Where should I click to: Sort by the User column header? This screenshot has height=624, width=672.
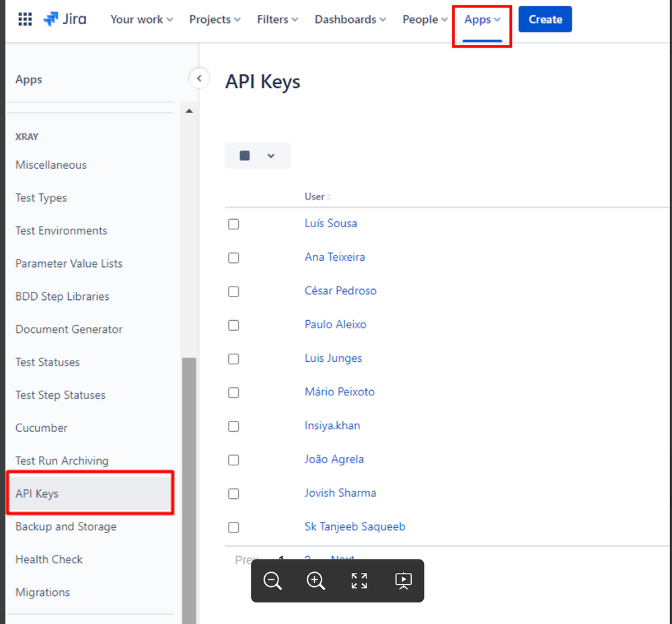pyautogui.click(x=317, y=196)
